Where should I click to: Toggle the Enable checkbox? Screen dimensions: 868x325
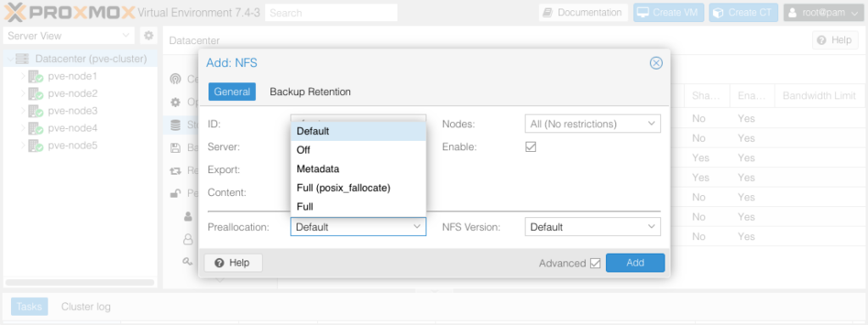[531, 147]
